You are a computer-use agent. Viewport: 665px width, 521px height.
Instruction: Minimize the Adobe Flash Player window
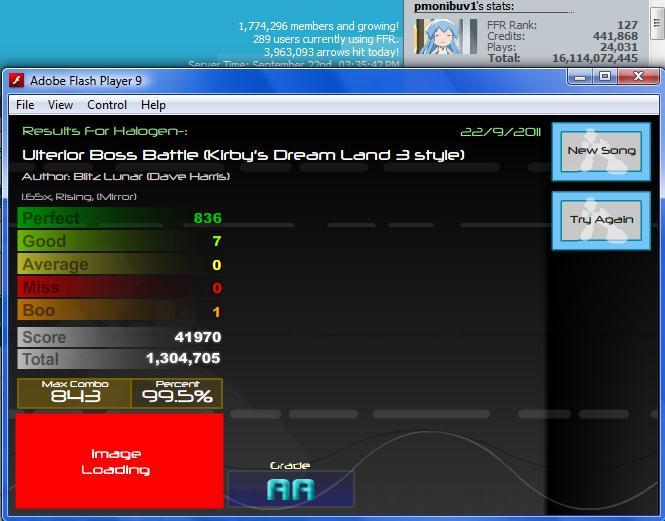580,77
